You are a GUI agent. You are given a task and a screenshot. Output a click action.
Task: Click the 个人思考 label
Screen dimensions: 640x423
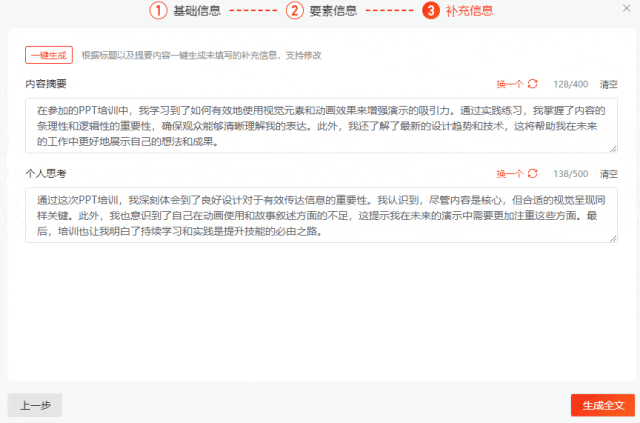click(x=46, y=174)
